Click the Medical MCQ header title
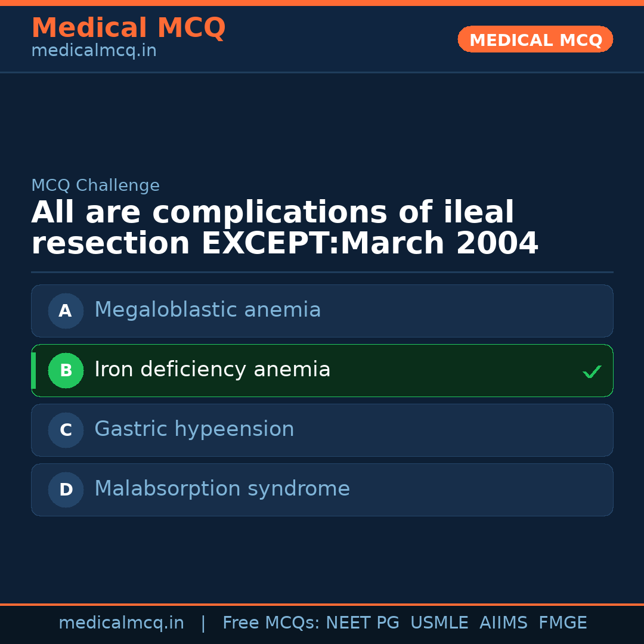 (x=128, y=28)
